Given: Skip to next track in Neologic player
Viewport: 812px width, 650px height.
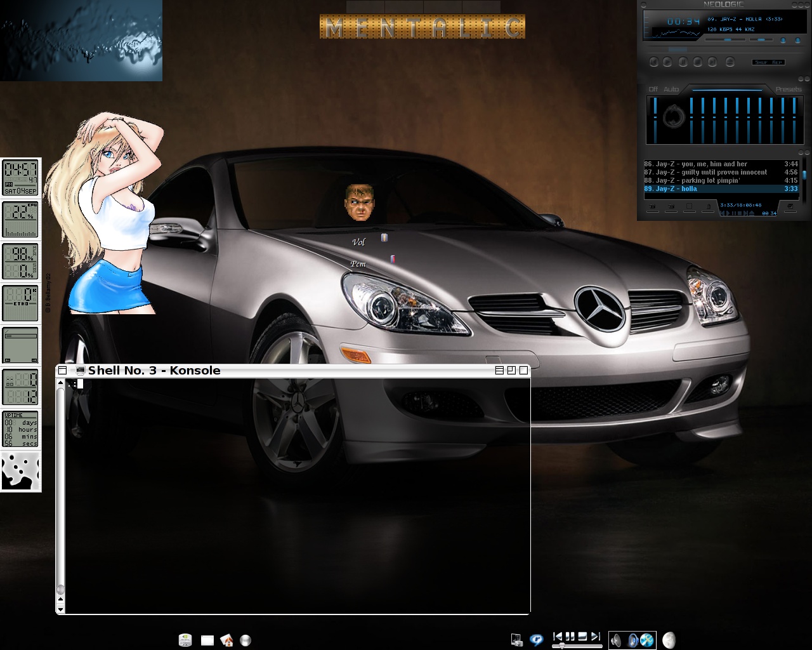Looking at the screenshot, I should (712, 62).
